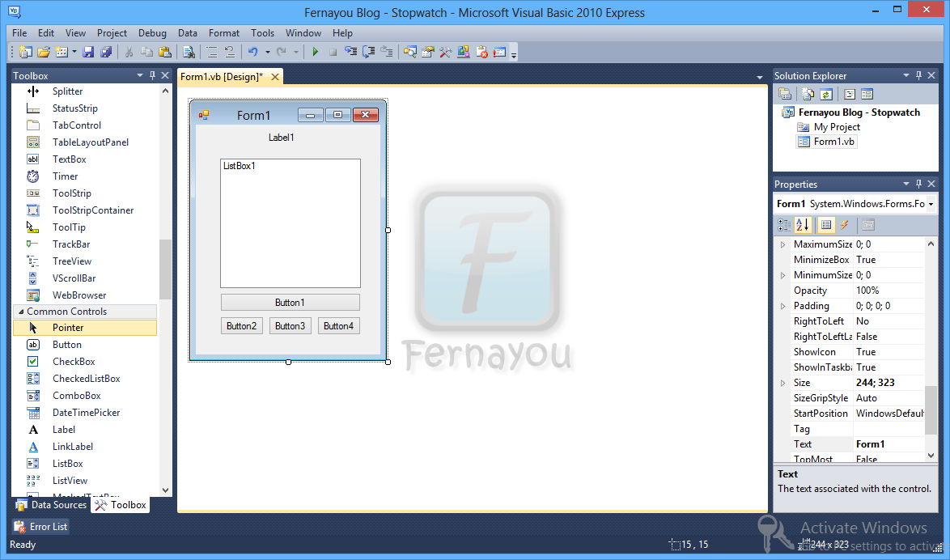Switch Properties grid to Categorized view

coord(784,225)
